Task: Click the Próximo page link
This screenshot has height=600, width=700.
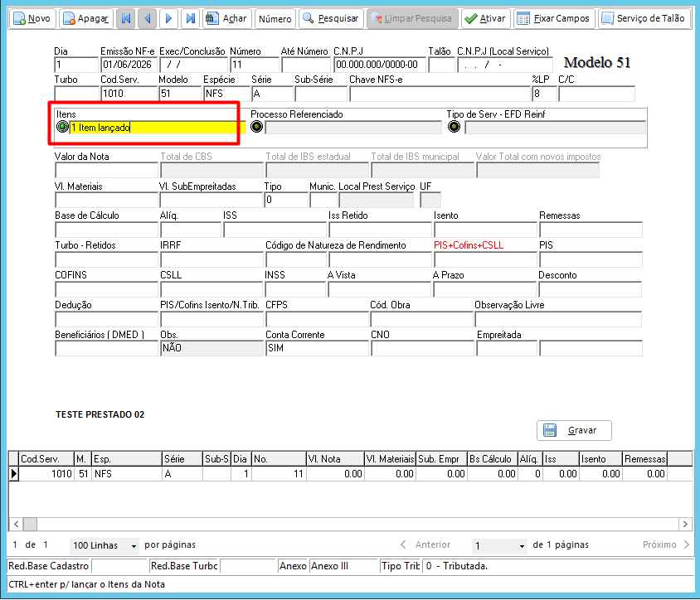Action: [x=666, y=544]
